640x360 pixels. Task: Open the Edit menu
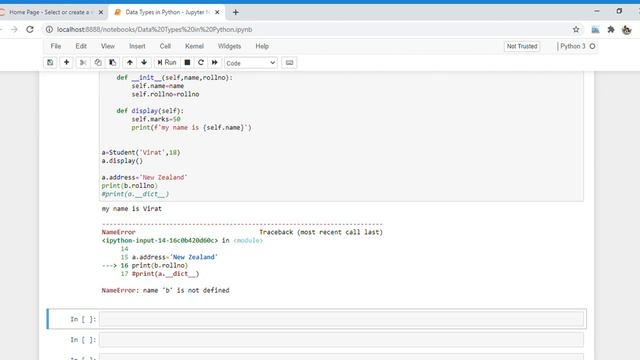click(81, 46)
